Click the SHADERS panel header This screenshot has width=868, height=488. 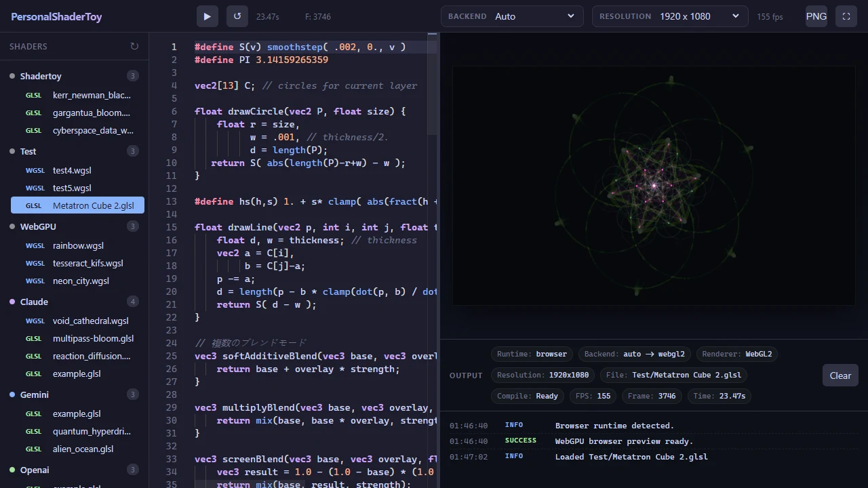pyautogui.click(x=28, y=46)
